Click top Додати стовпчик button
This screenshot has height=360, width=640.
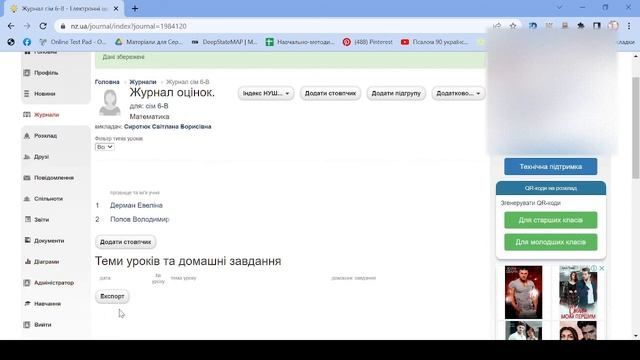pyautogui.click(x=330, y=93)
